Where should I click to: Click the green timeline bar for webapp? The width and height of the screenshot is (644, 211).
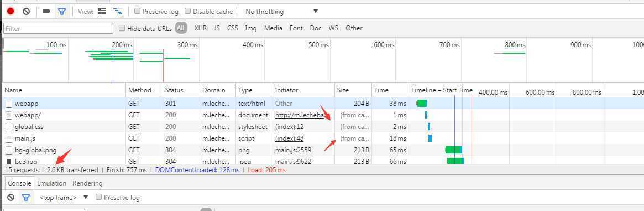[x=422, y=103]
